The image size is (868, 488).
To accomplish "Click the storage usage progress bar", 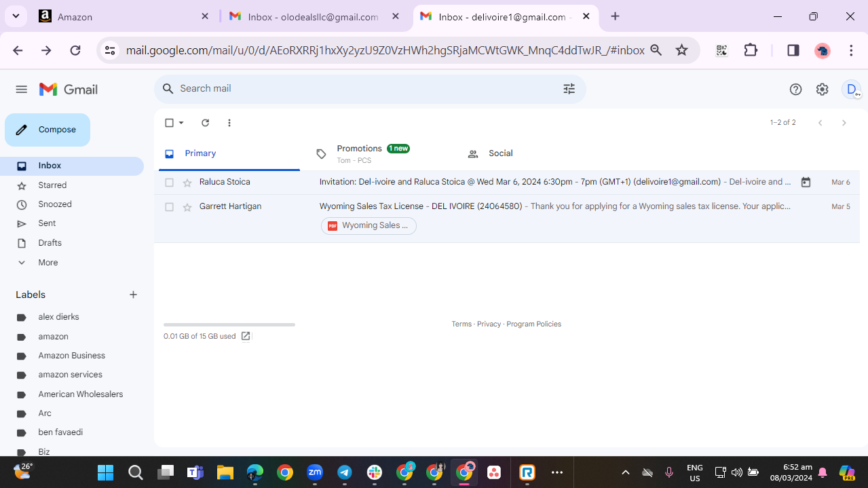I will click(x=229, y=324).
